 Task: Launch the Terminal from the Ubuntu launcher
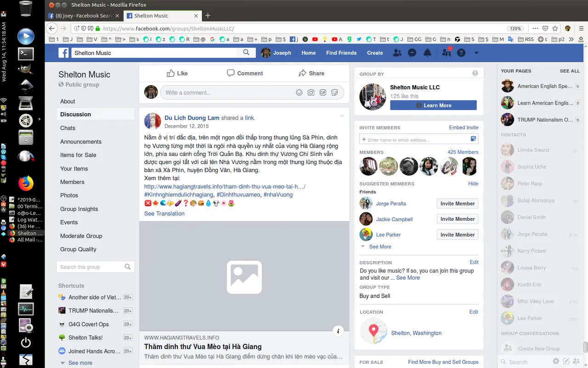[x=26, y=53]
